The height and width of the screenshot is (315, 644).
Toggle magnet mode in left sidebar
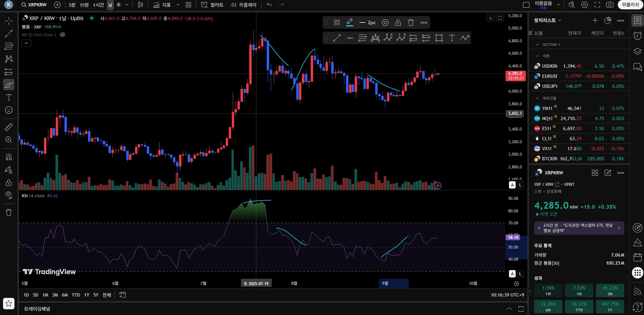tap(9, 157)
